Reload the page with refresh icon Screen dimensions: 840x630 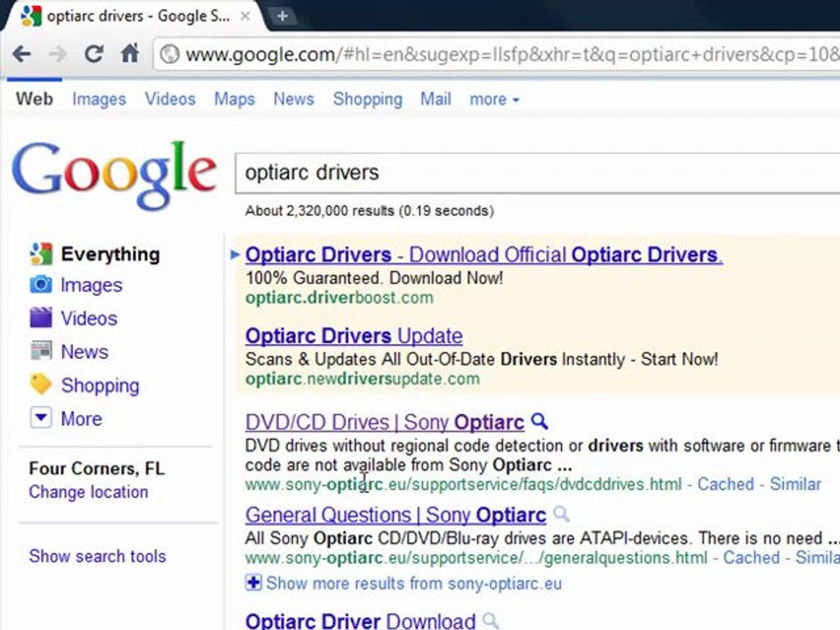(94, 53)
